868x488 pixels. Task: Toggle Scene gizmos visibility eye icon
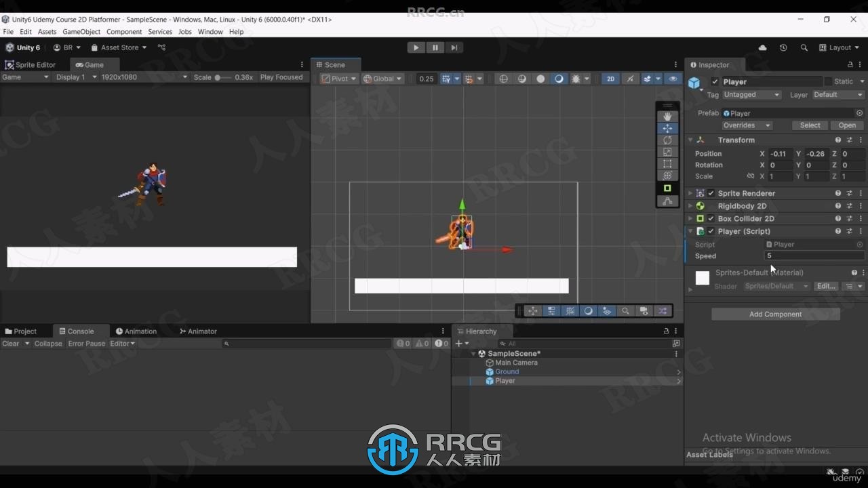(x=673, y=79)
